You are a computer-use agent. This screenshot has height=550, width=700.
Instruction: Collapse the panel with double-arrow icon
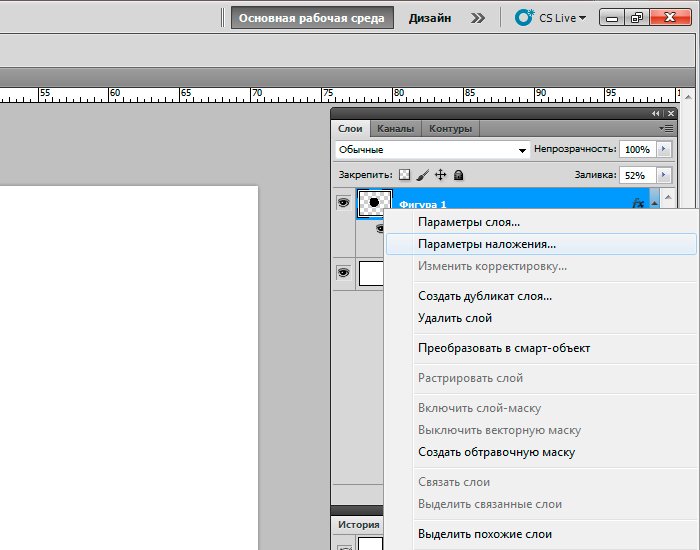coord(656,114)
